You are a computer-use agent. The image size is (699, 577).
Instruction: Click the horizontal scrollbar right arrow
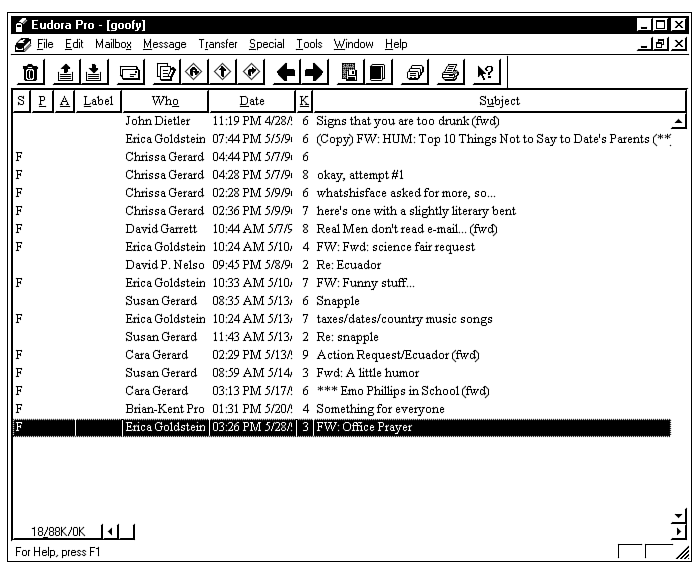click(x=679, y=532)
